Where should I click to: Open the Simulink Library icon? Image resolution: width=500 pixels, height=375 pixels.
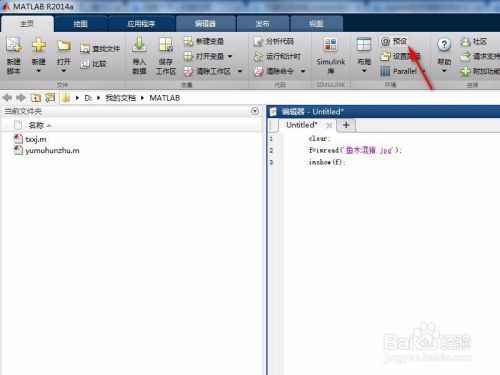[331, 45]
